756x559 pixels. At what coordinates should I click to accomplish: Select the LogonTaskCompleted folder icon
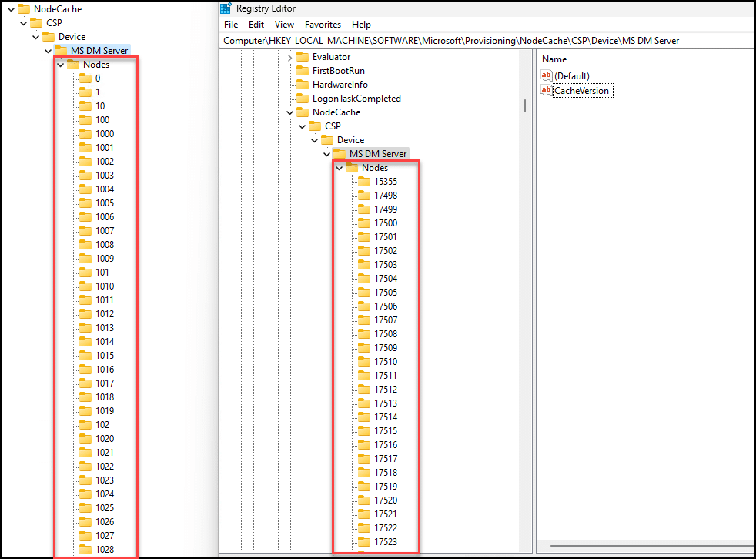[x=303, y=99]
